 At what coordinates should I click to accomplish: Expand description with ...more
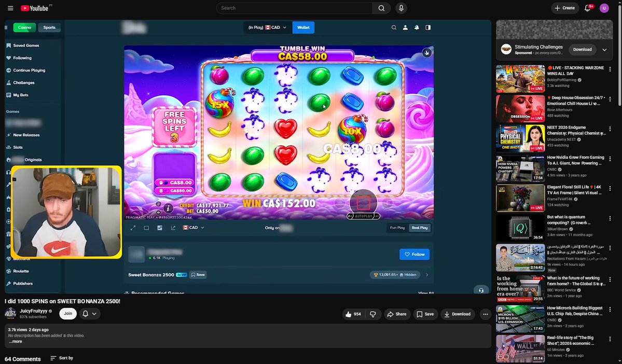(x=16, y=341)
